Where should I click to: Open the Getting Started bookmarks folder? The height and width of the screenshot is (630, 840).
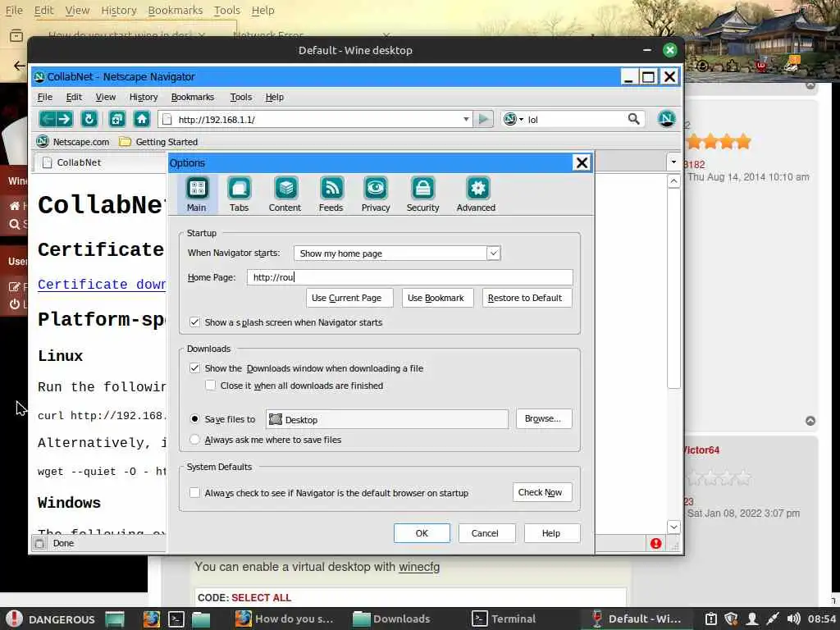pyautogui.click(x=158, y=142)
